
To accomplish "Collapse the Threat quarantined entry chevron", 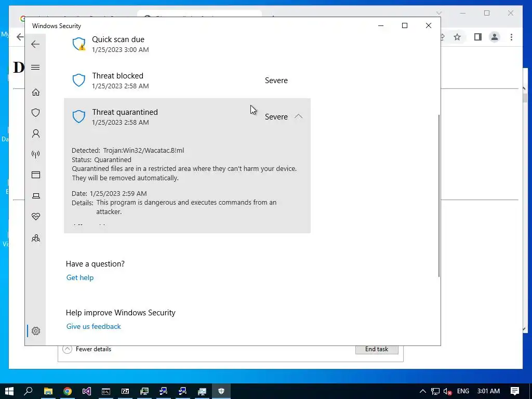I will (298, 116).
